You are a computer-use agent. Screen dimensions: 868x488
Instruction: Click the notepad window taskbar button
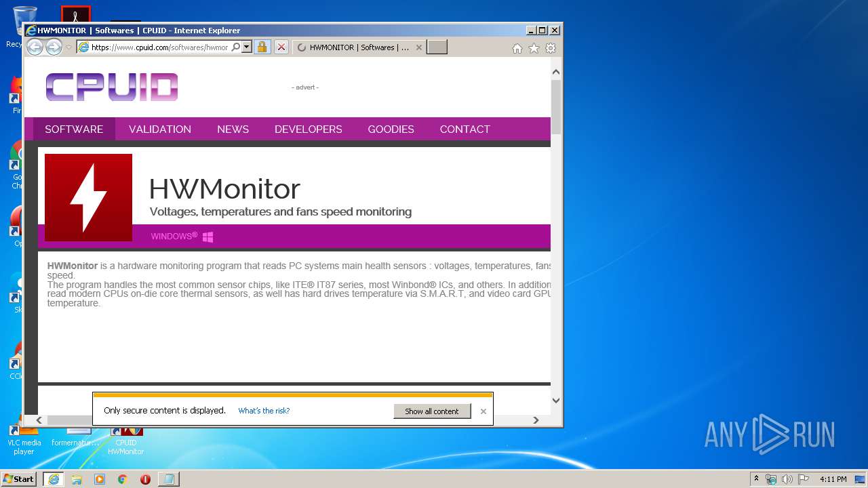(169, 479)
